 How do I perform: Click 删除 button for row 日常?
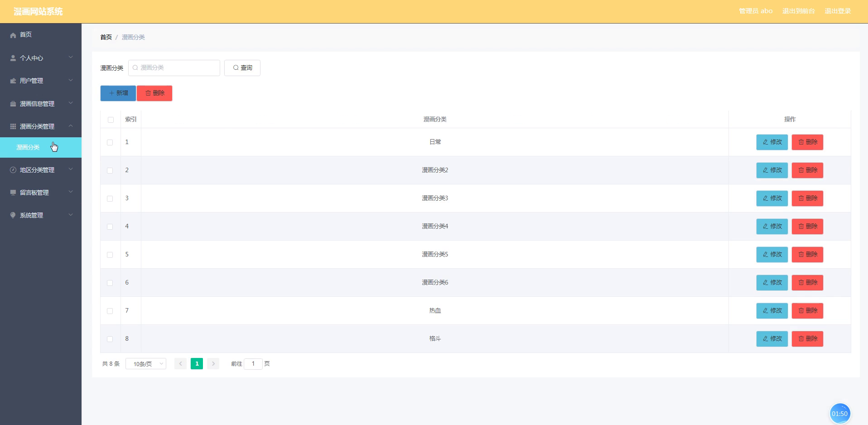807,142
